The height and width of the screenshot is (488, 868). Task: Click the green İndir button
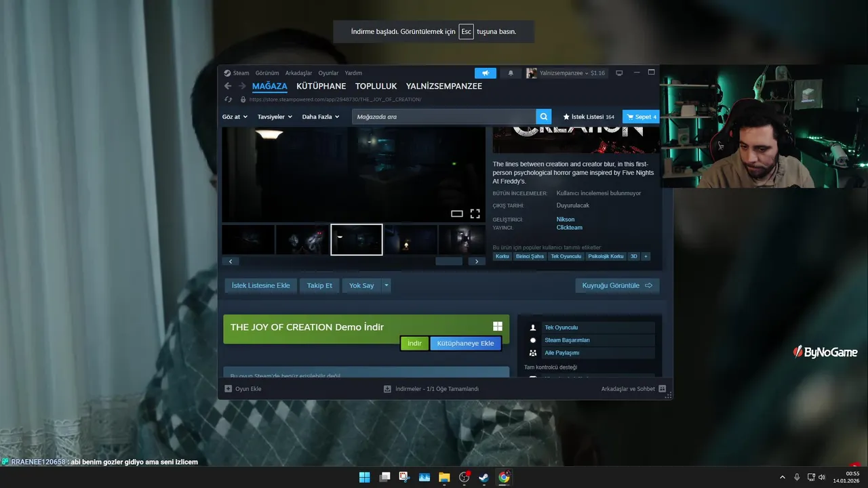tap(414, 343)
